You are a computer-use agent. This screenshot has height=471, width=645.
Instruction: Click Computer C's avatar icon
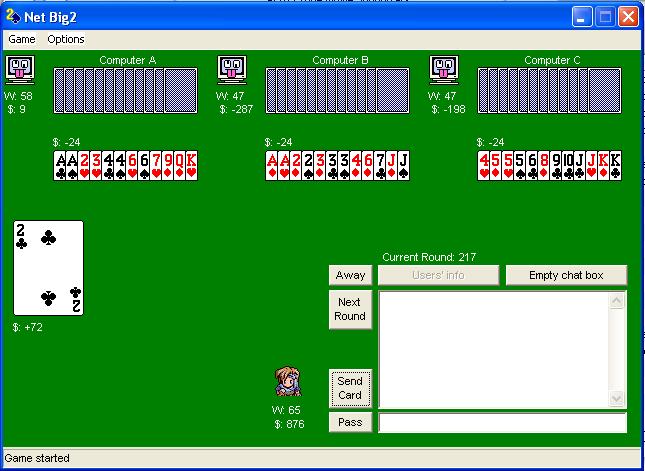444,70
